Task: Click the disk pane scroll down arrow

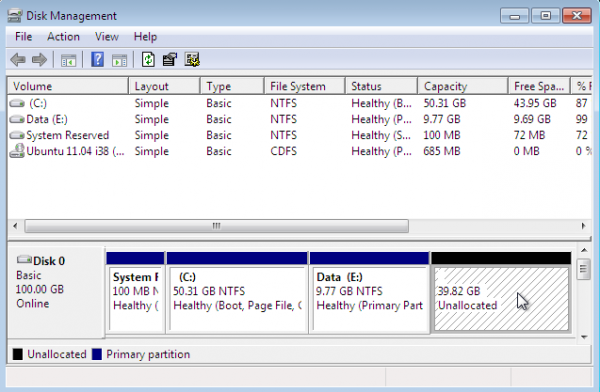Action: click(584, 337)
